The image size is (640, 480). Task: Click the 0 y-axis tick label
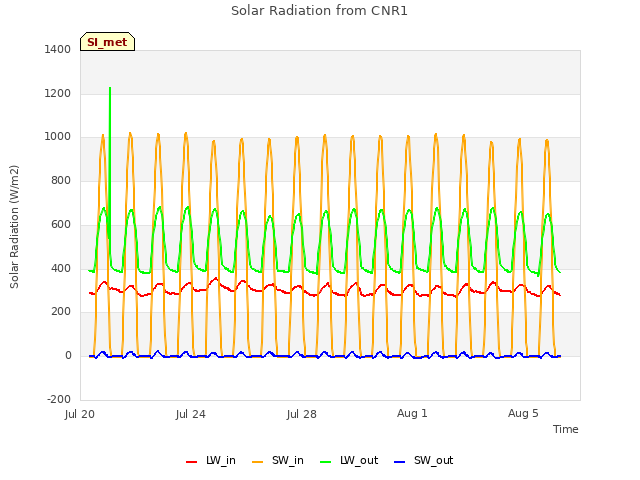coord(68,356)
